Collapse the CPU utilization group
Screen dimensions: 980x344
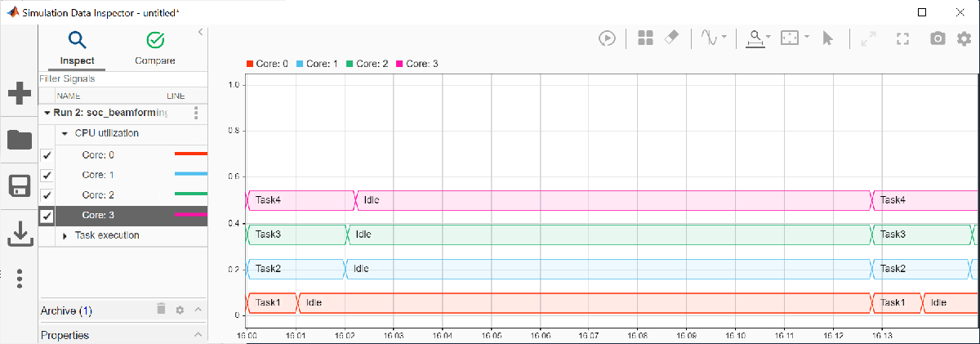pos(65,133)
